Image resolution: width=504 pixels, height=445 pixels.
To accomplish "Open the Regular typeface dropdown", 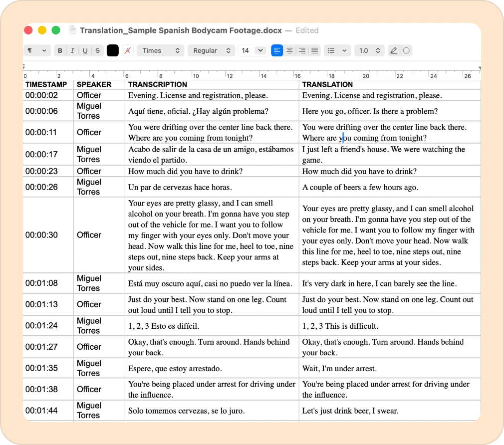I will tap(211, 50).
